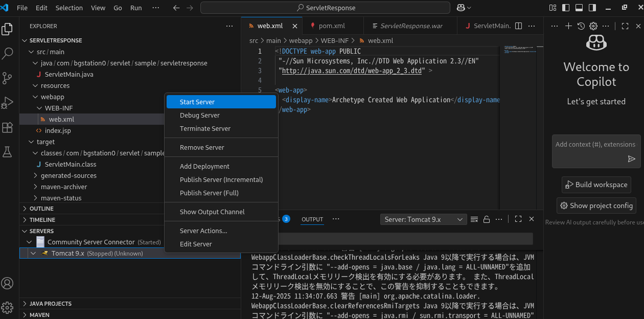Open the Accounts icon in activity bar

[x=8, y=283]
